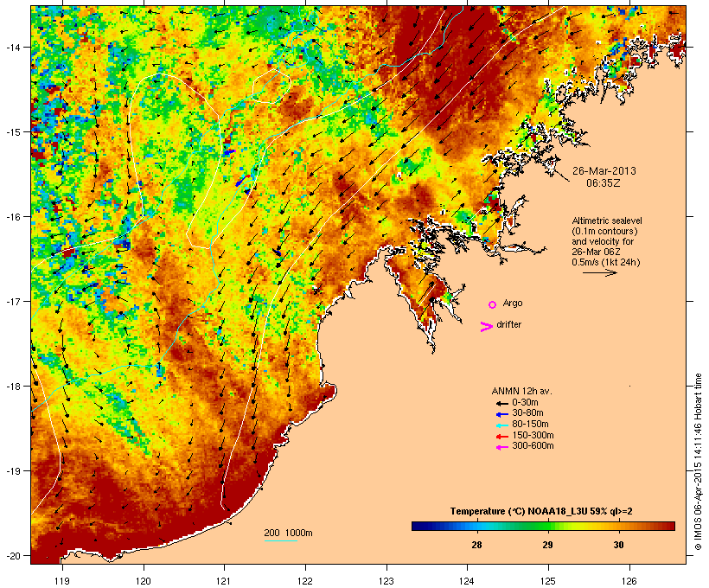The image size is (709, 588).
Task: Click the '300-600m' depth label
Action: 533,446
